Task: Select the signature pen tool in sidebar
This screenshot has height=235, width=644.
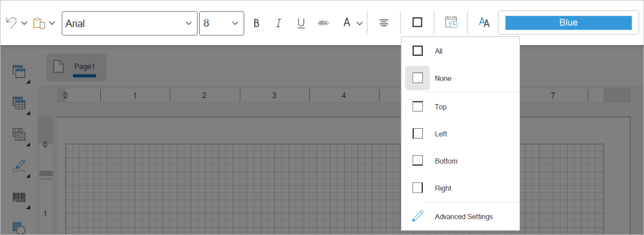Action: pyautogui.click(x=19, y=166)
